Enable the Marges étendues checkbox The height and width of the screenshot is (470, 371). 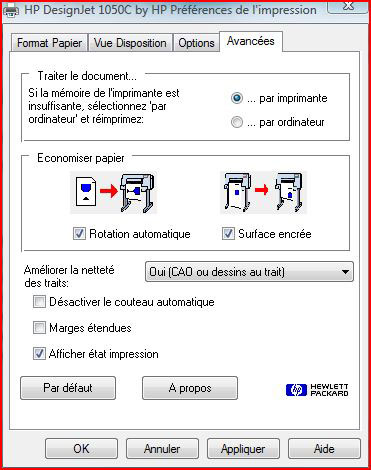39,328
